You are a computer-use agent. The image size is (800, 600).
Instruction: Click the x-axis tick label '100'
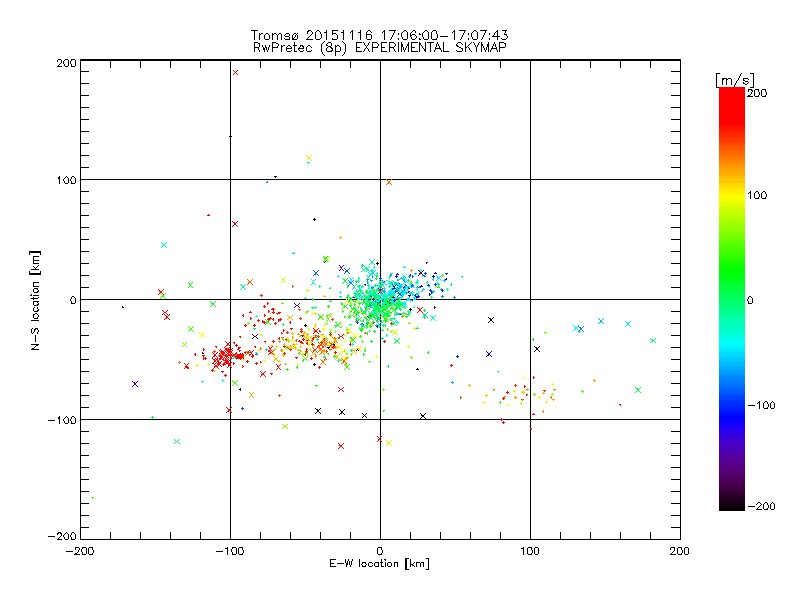[530, 552]
